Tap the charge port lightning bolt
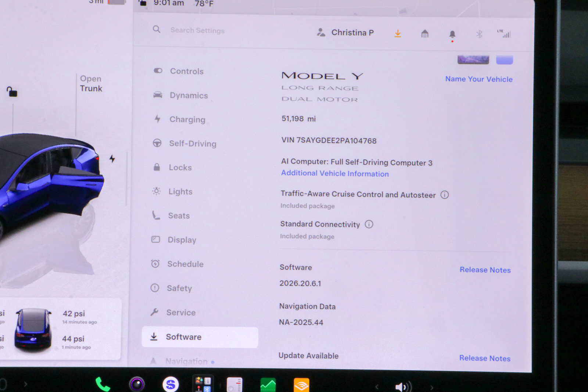The width and height of the screenshot is (588, 392). 112,159
